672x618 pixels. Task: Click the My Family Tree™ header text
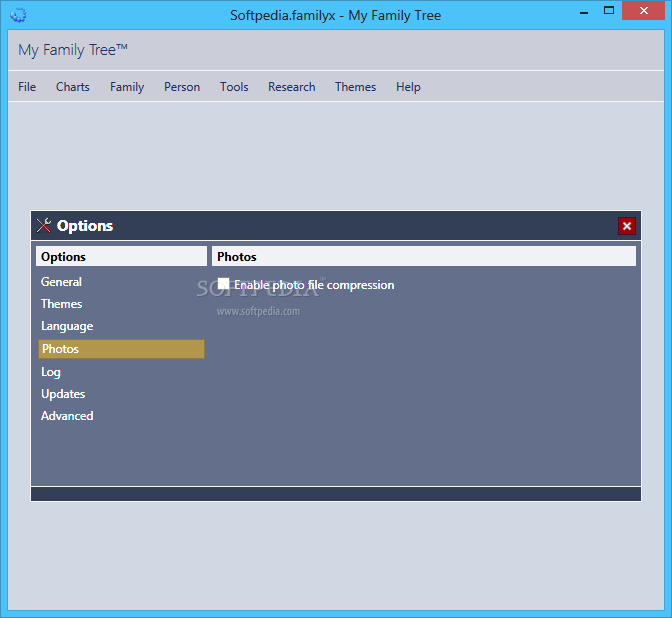point(73,50)
